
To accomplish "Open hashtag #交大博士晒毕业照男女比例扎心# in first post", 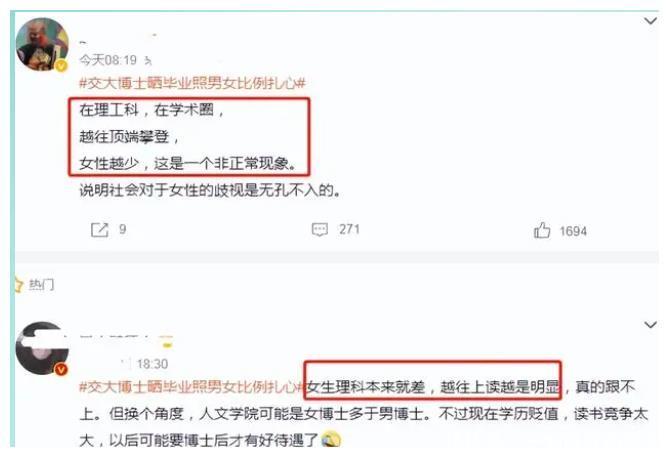I will point(192,83).
